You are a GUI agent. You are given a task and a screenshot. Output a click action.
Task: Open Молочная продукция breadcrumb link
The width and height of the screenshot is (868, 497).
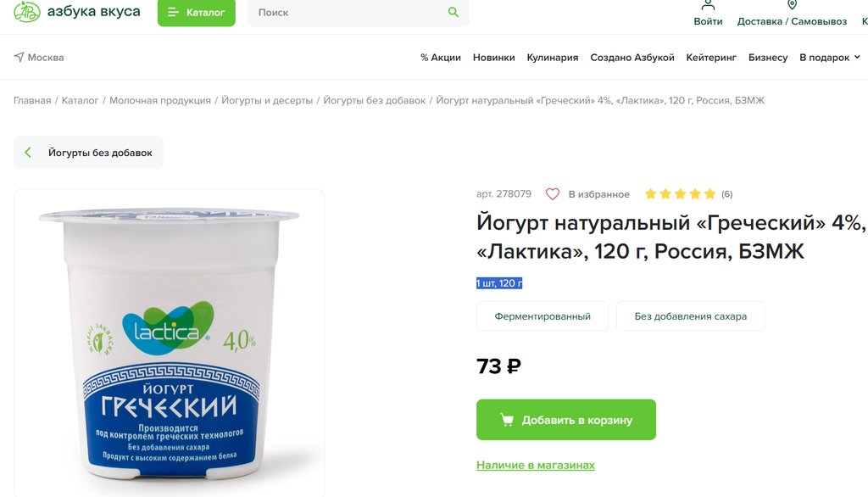click(x=160, y=100)
